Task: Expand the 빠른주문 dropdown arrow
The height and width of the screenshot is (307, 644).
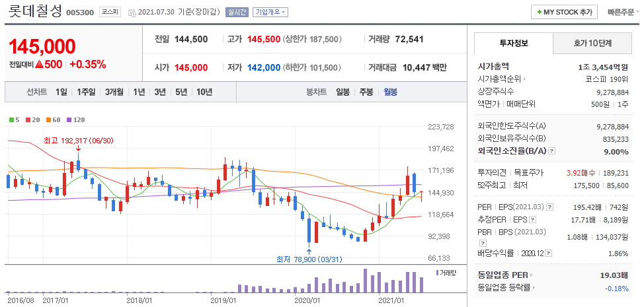Action: (637, 13)
